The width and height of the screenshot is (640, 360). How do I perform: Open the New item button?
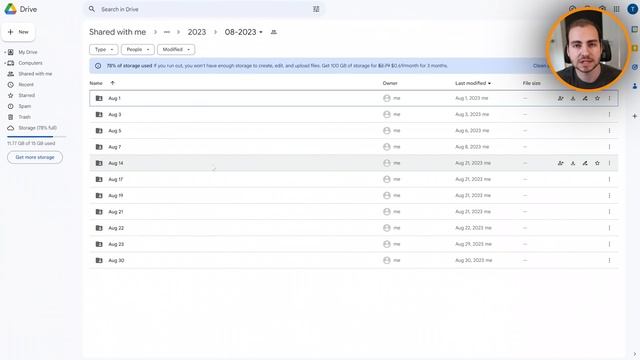(x=18, y=32)
